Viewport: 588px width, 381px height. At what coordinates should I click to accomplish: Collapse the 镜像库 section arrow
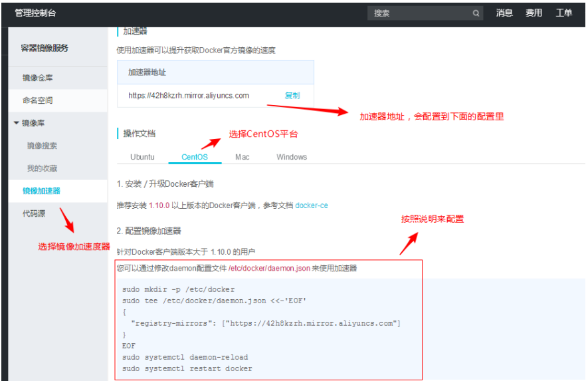pyautogui.click(x=16, y=123)
